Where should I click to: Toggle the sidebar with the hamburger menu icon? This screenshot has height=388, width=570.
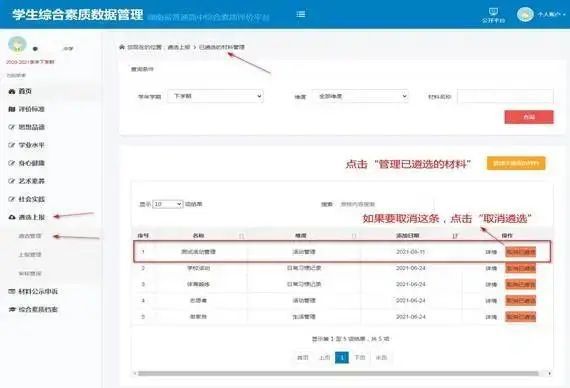(301, 14)
